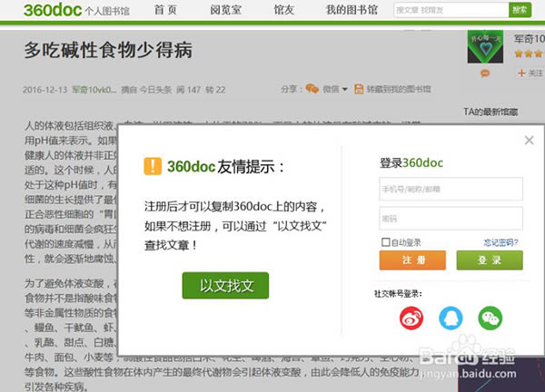Click the article title 多吃碱性食物少得病

click(108, 50)
